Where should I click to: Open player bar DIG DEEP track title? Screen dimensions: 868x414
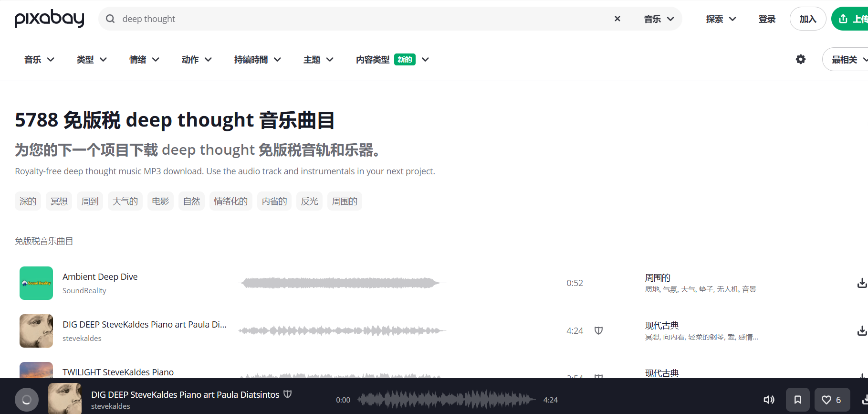tap(185, 394)
